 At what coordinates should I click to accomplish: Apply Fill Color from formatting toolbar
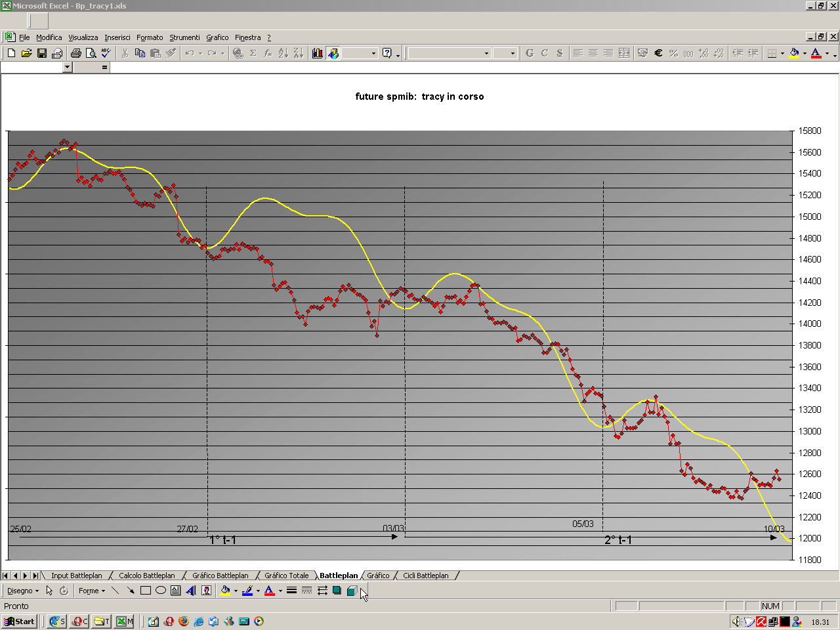coord(794,53)
